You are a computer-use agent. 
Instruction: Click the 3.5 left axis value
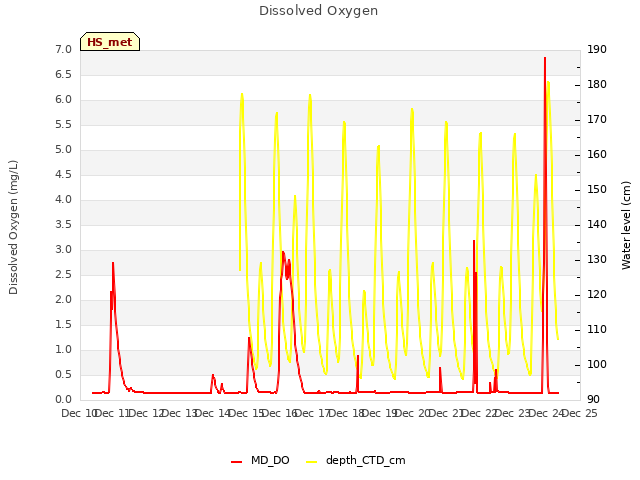63,224
